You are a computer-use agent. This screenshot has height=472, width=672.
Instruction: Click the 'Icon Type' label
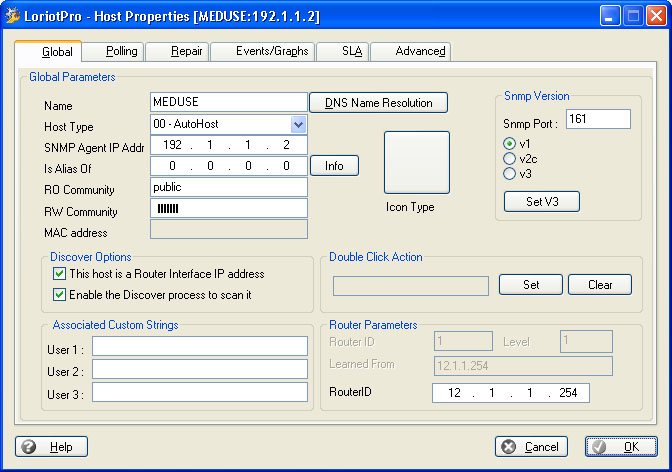click(410, 207)
